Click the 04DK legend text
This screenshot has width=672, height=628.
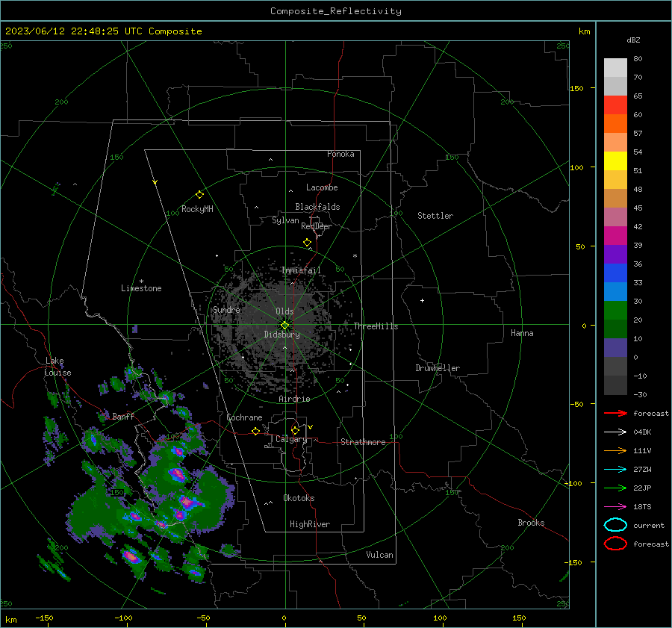click(x=642, y=432)
